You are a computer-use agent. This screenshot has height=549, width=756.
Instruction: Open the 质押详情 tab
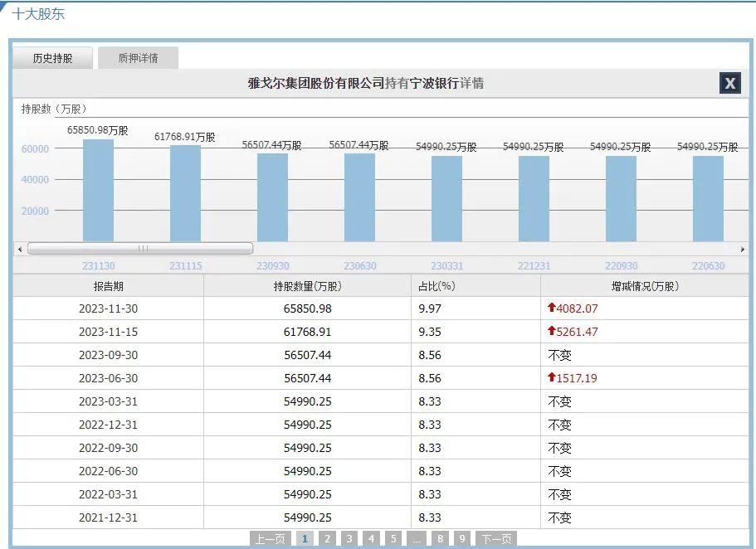[x=138, y=58]
